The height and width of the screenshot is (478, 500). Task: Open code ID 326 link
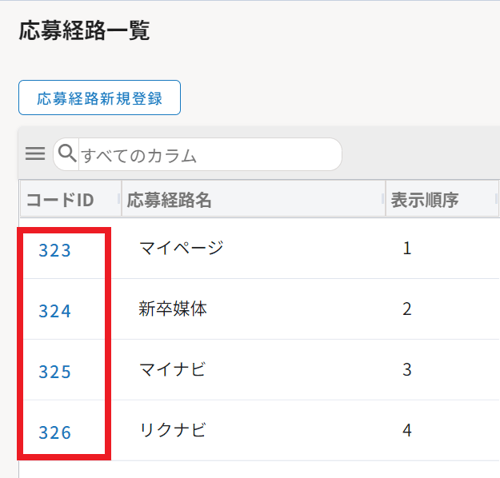pos(55,433)
